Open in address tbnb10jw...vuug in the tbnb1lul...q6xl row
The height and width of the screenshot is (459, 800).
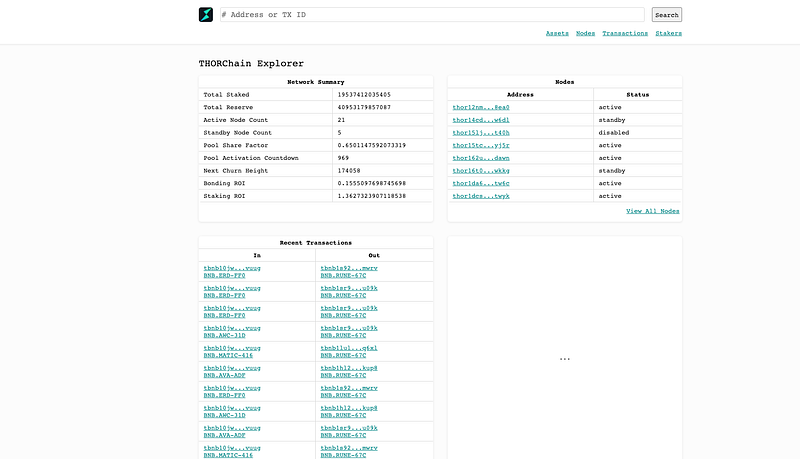(232, 348)
